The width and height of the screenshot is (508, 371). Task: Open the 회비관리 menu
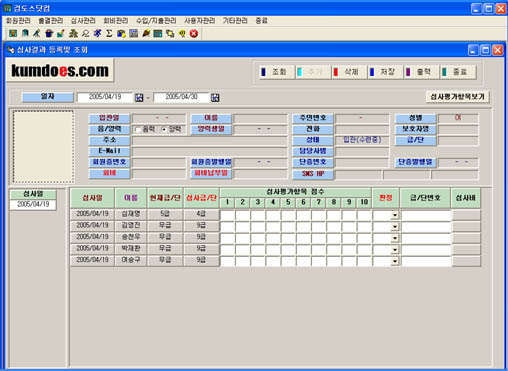click(116, 21)
